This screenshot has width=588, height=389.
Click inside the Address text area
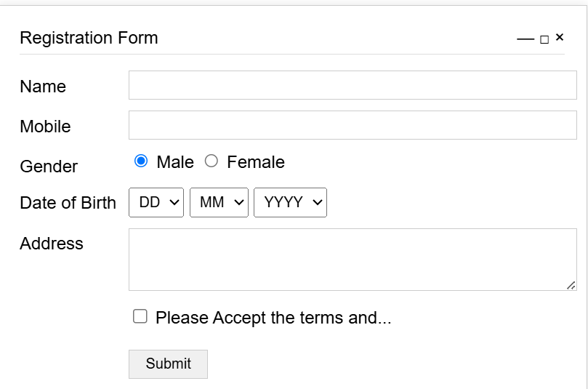click(x=353, y=259)
